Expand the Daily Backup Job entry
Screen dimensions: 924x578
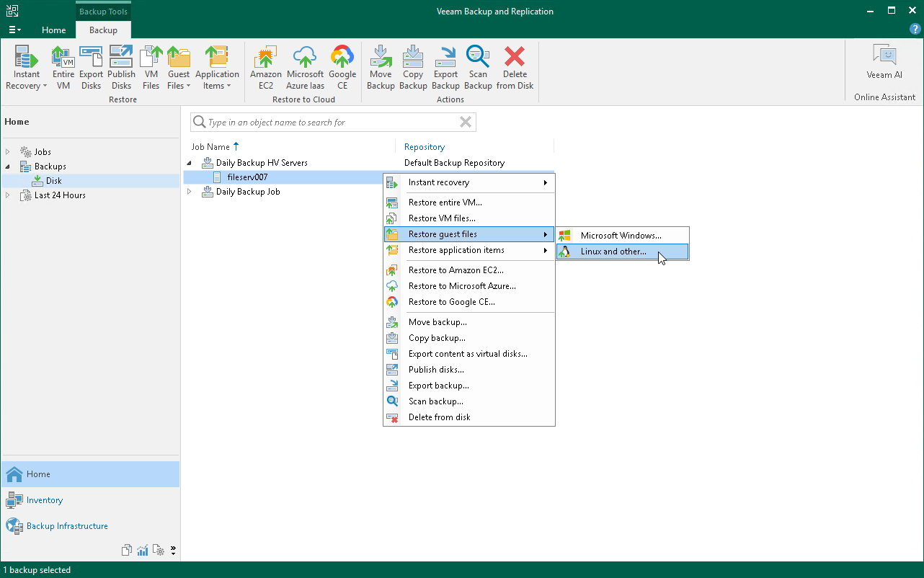coord(190,192)
